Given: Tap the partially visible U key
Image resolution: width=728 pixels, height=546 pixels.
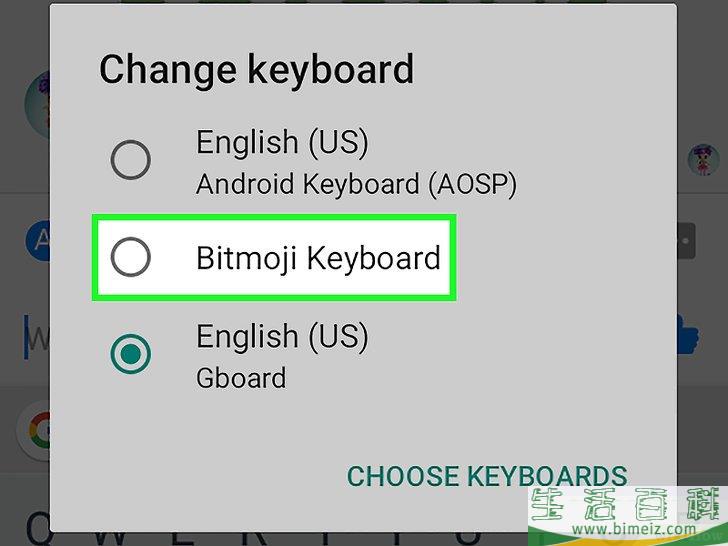Looking at the screenshot, I should pos(469,539).
